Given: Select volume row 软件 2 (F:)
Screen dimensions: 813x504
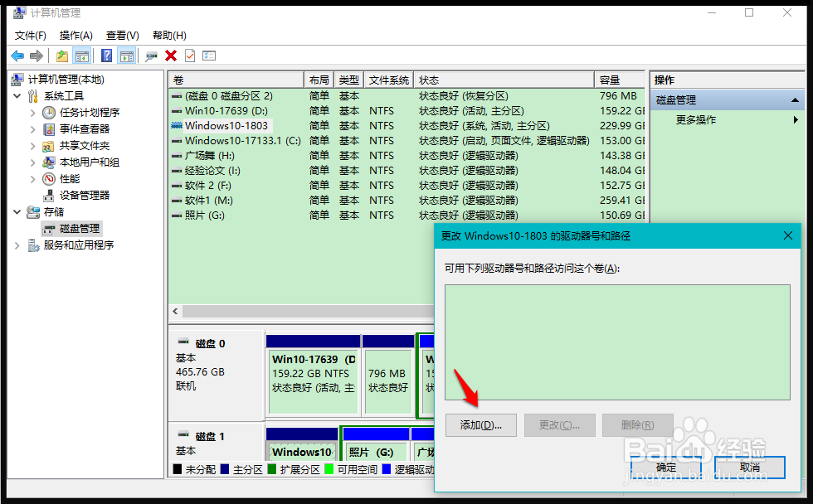Looking at the screenshot, I should tap(407, 186).
